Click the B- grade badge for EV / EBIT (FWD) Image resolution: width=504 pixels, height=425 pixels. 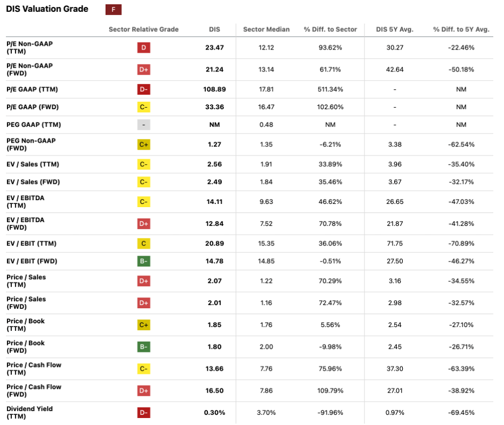(x=143, y=261)
